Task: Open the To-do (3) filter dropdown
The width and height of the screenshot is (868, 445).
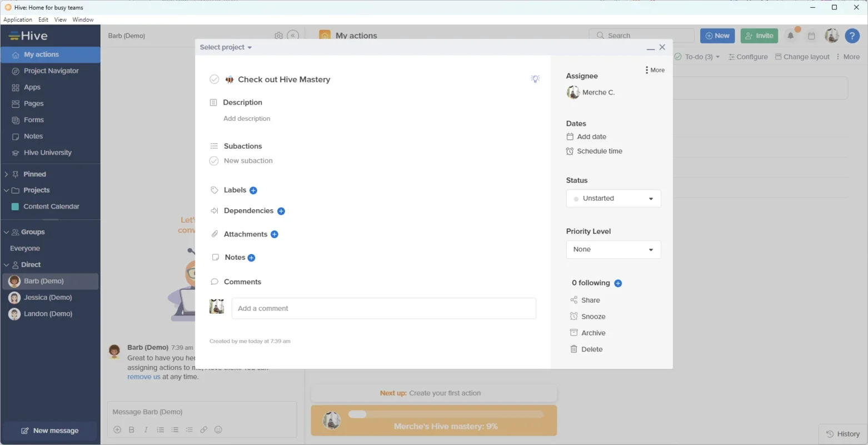Action: click(697, 57)
